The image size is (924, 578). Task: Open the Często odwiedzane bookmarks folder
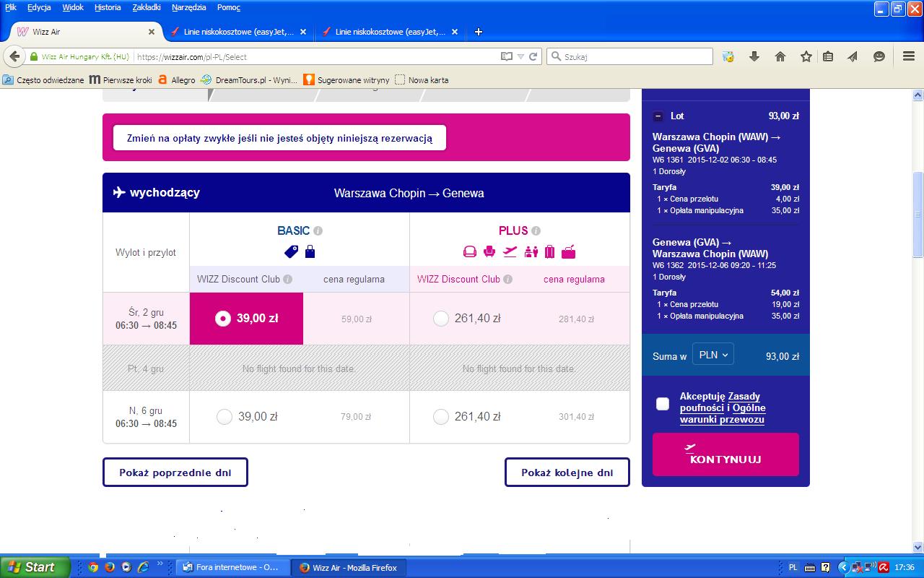[44, 80]
